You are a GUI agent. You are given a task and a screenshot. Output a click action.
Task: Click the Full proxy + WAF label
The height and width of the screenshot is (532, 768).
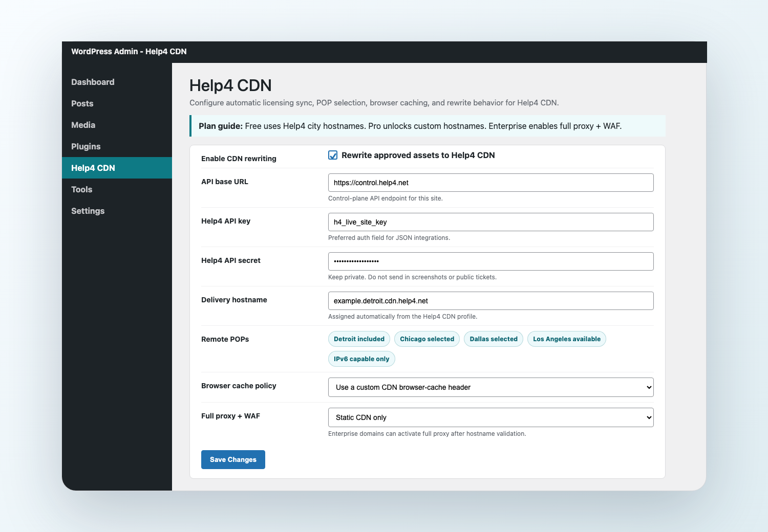(x=230, y=416)
